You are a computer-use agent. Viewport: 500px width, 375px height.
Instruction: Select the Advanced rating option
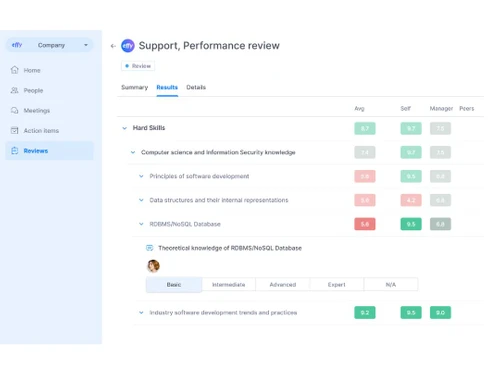(283, 285)
